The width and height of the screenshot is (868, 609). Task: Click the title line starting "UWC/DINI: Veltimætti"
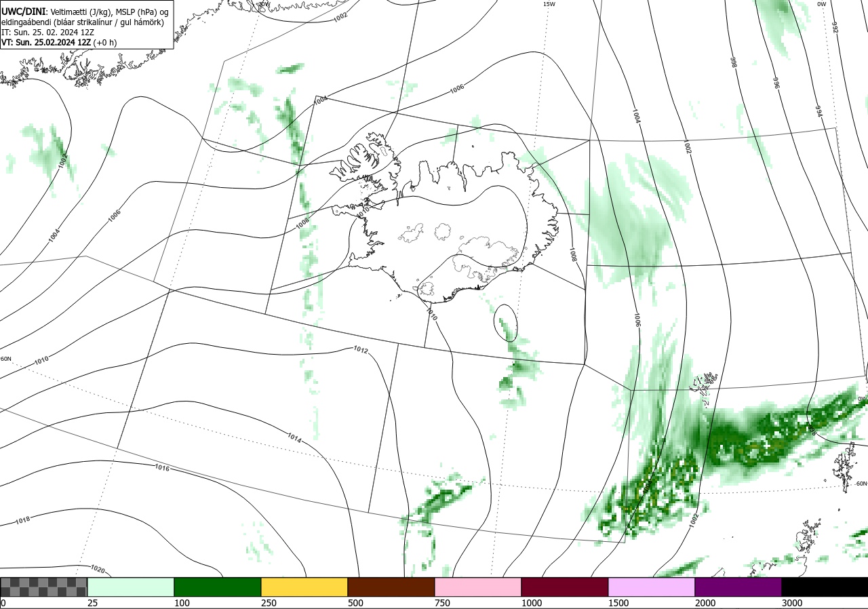click(85, 12)
